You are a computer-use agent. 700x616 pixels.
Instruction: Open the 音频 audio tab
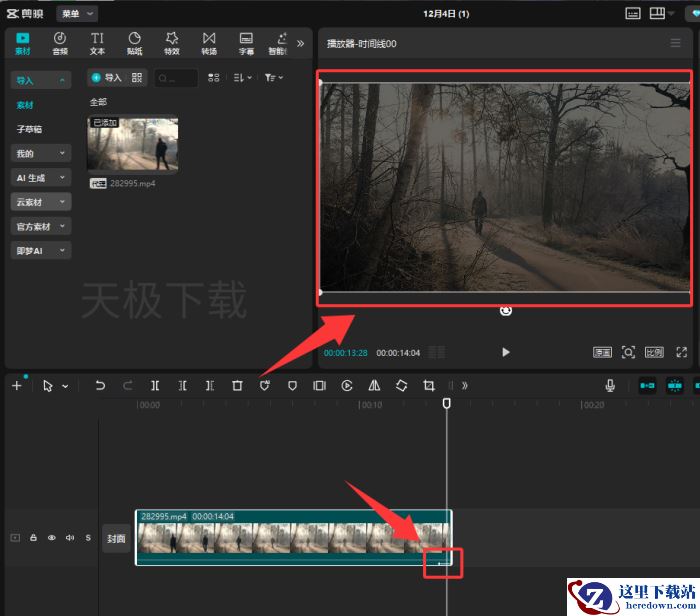[60, 44]
